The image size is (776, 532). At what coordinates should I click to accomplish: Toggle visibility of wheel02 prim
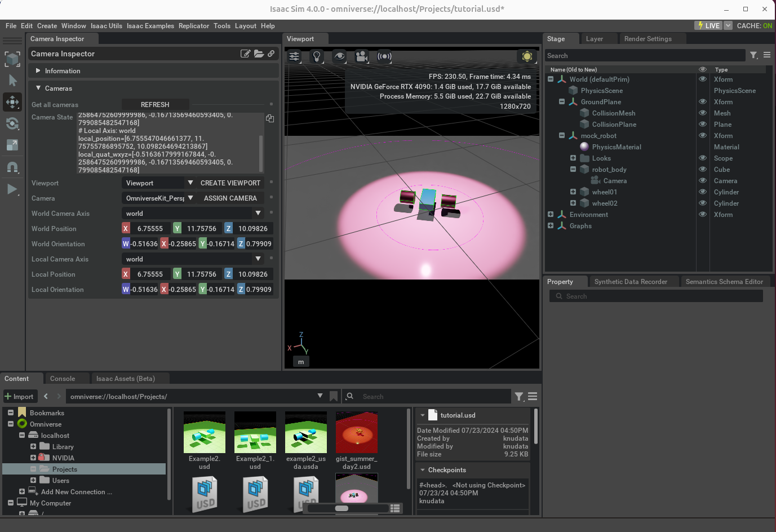coord(703,203)
